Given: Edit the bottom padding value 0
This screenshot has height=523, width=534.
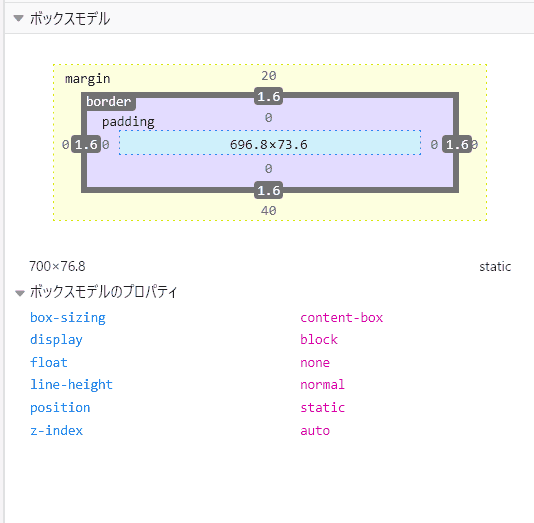Looking at the screenshot, I should [269, 169].
